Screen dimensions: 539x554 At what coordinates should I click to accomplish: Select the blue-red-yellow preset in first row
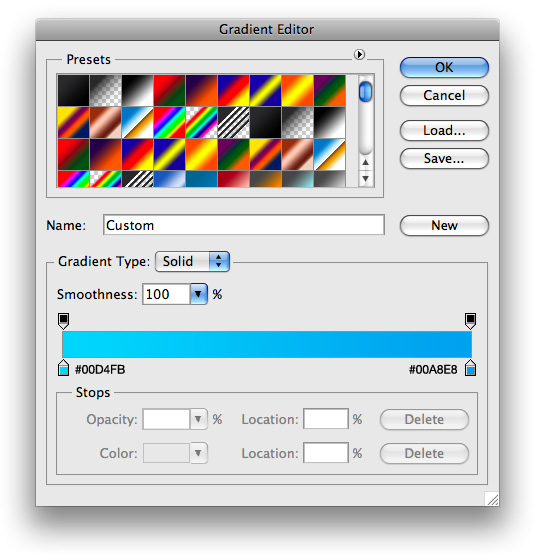tap(233, 90)
